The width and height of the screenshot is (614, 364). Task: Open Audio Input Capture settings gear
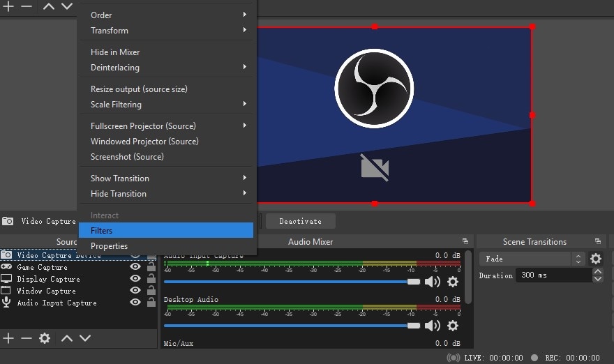pos(453,282)
